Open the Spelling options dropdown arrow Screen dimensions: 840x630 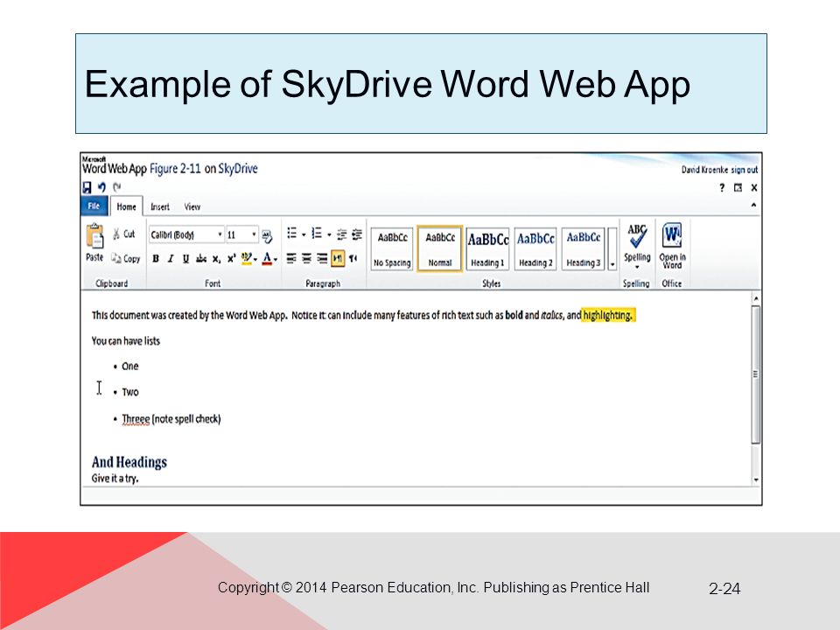(x=637, y=267)
